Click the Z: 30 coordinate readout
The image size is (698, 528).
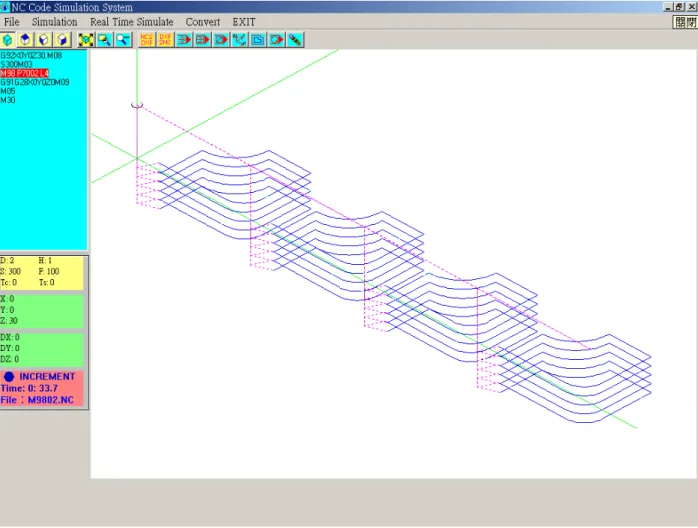(x=9, y=321)
